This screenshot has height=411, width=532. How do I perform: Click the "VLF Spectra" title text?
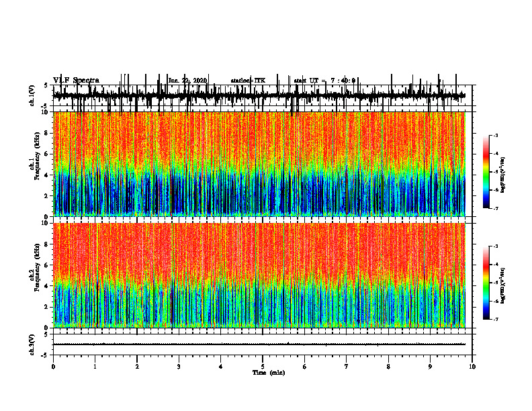[76, 81]
